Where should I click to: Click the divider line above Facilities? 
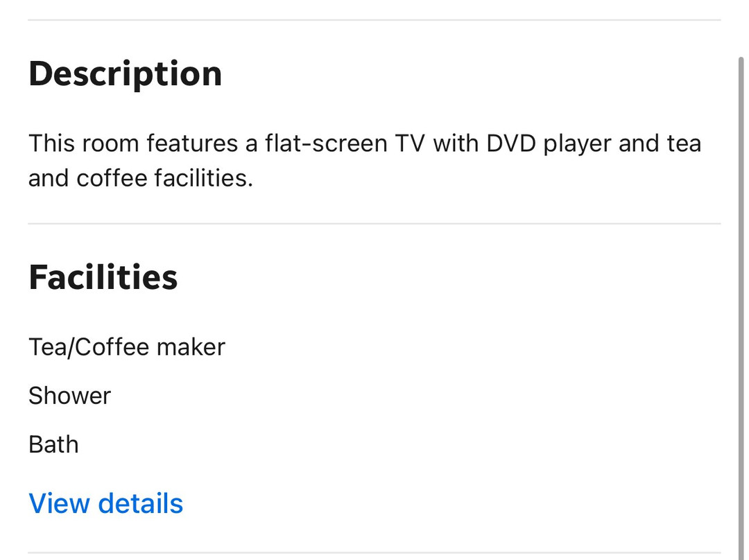coord(374,224)
